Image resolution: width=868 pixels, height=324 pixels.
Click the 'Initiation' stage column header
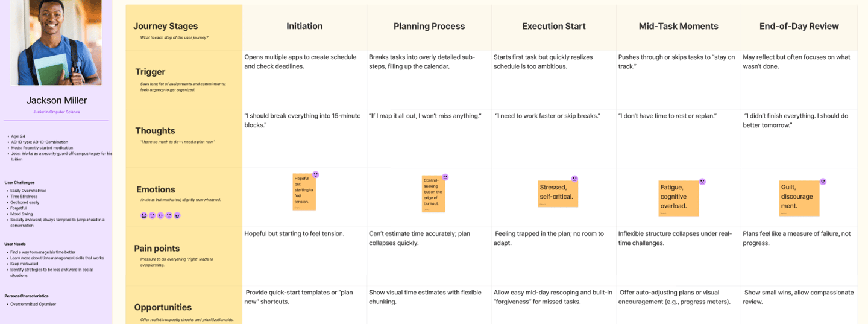coord(304,26)
